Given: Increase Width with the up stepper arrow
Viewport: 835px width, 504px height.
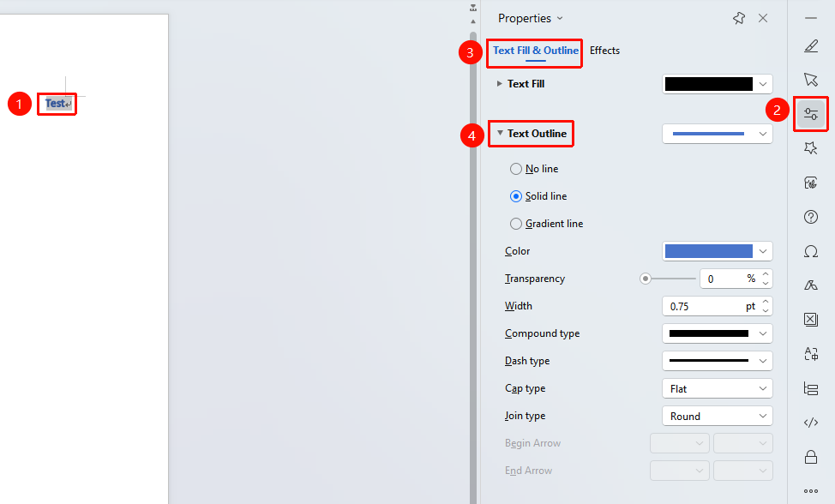Looking at the screenshot, I should [x=766, y=302].
